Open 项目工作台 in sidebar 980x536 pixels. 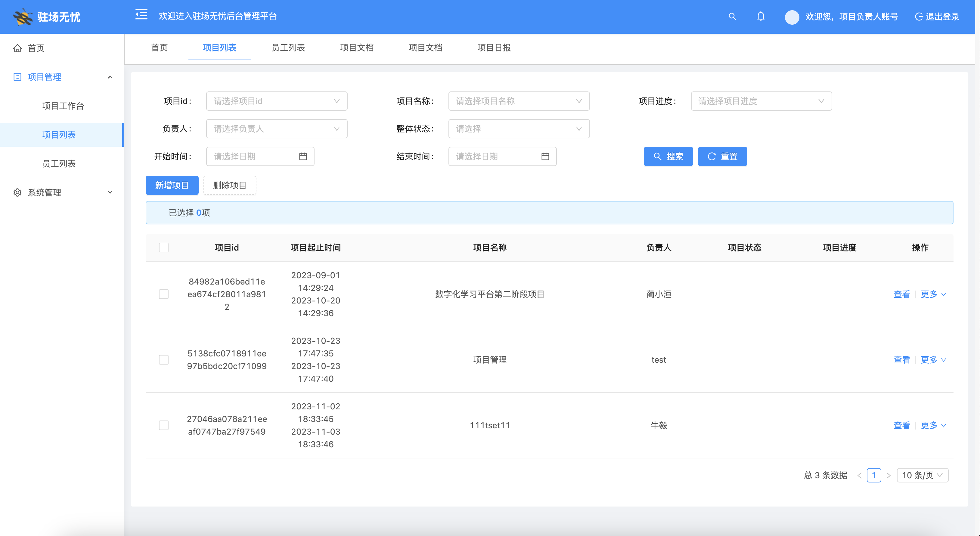63,106
